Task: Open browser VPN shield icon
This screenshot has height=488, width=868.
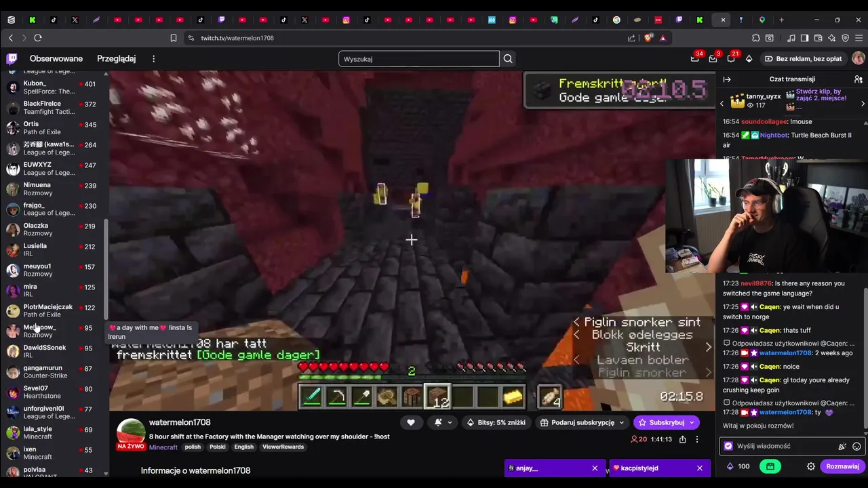Action: tap(844, 38)
